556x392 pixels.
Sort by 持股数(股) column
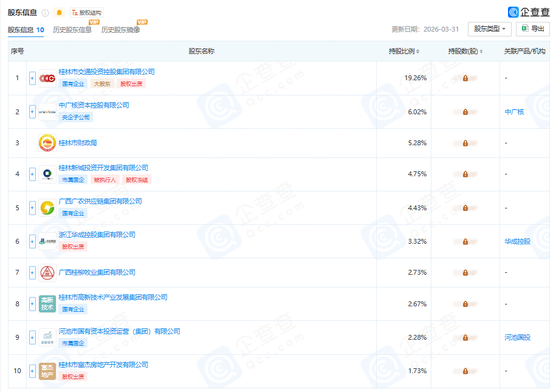coord(465,52)
